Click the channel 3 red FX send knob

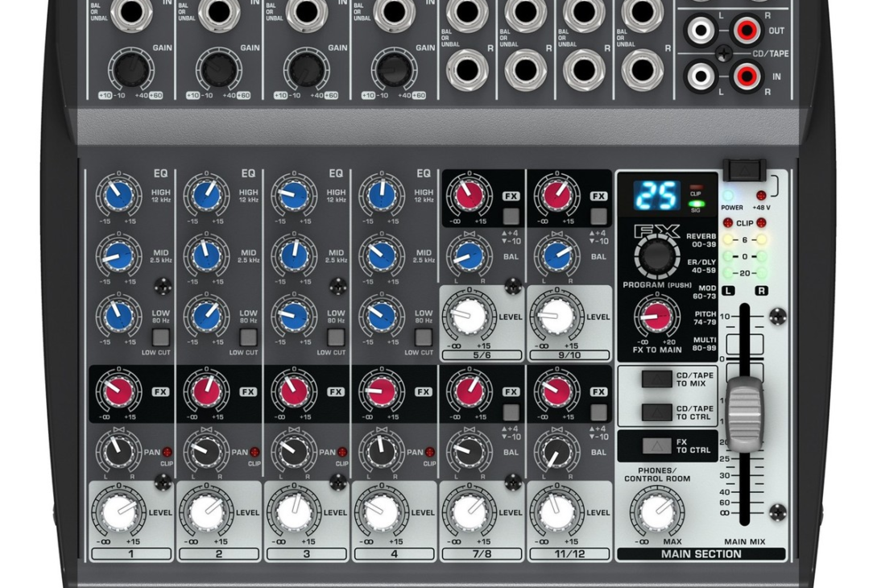point(294,391)
